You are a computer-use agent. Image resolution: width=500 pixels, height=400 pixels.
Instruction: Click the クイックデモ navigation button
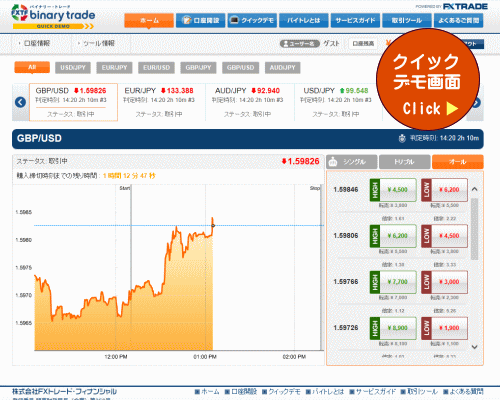pos(252,20)
